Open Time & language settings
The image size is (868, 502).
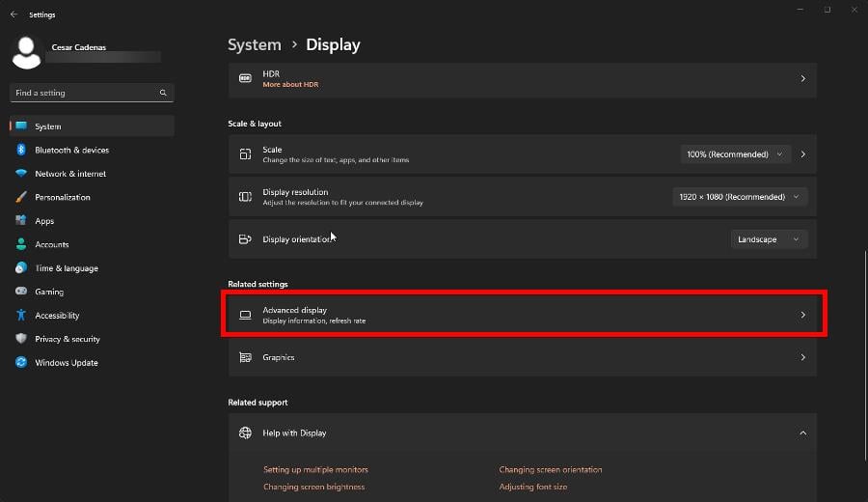tap(92, 268)
